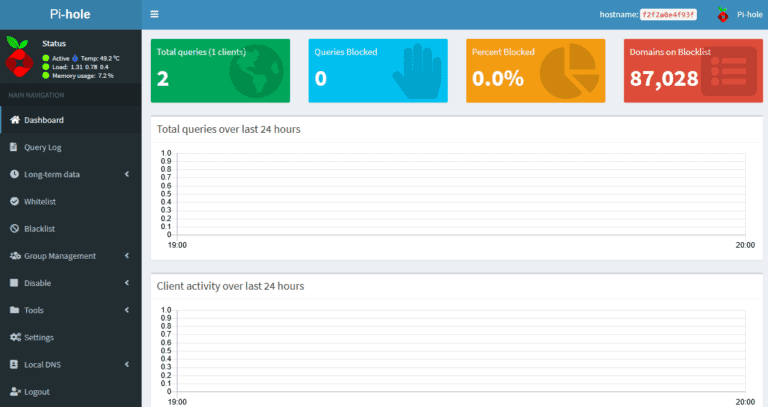Screen dimensions: 768x407
Task: Click the orange Percent Blocked box
Action: click(535, 70)
